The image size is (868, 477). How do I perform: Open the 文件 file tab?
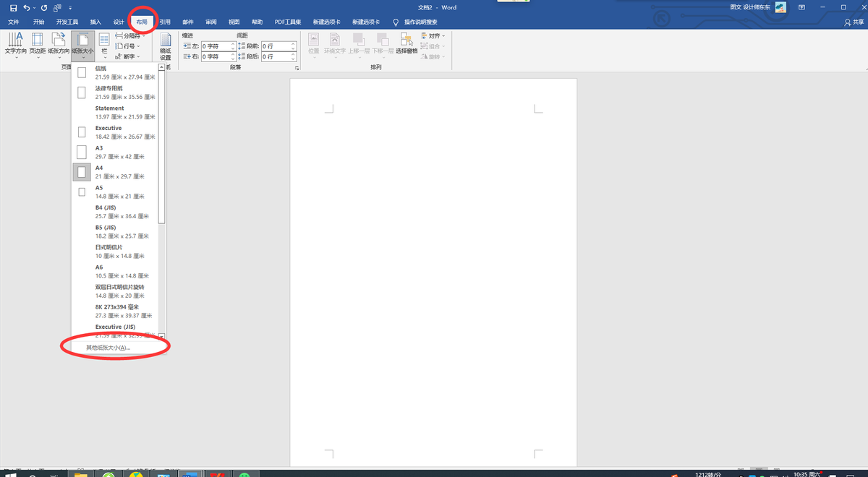pos(13,22)
